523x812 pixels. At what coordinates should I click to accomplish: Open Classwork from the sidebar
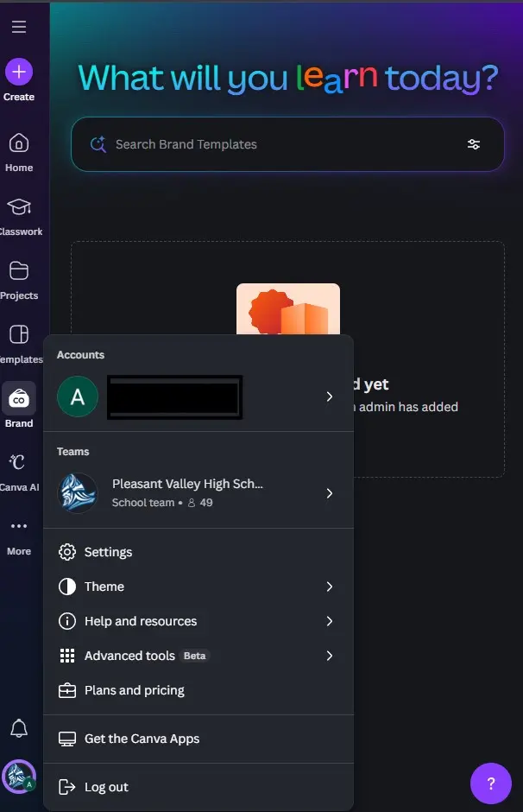tap(19, 217)
